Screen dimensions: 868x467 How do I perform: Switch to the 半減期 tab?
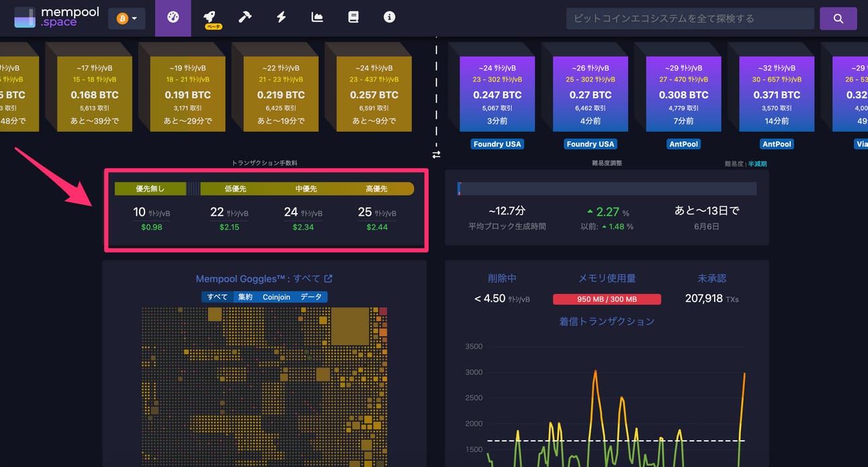pyautogui.click(x=757, y=163)
